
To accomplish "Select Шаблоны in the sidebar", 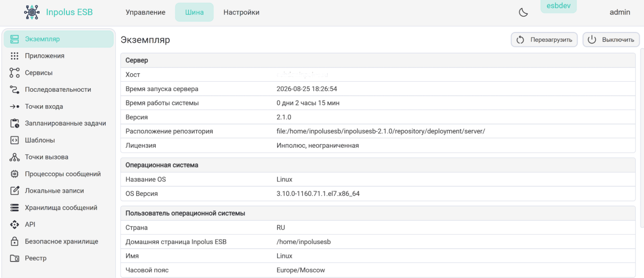I will pyautogui.click(x=40, y=140).
